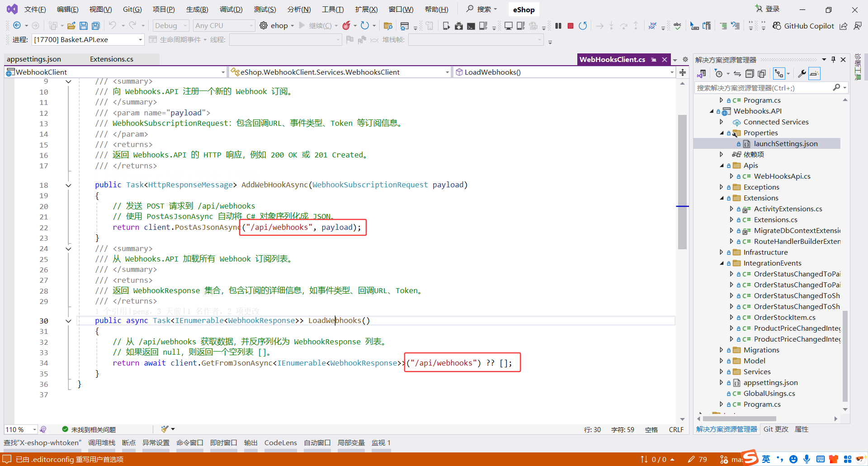Click the Save All toolbar icon
This screenshot has height=466, width=868.
96,26
